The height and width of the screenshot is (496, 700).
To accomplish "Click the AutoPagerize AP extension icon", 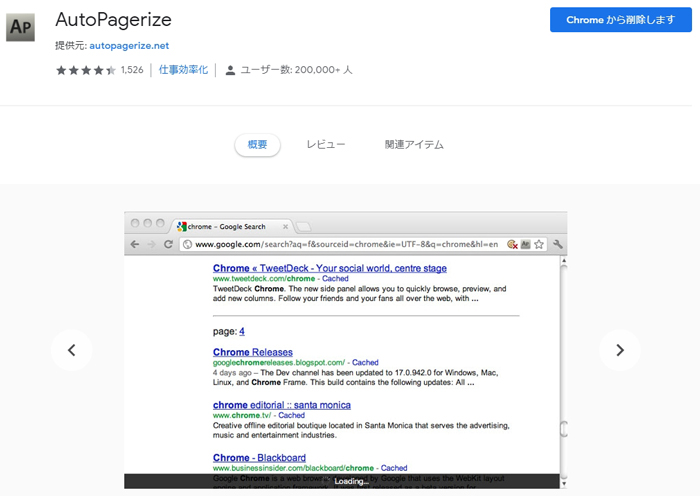I will (20, 27).
